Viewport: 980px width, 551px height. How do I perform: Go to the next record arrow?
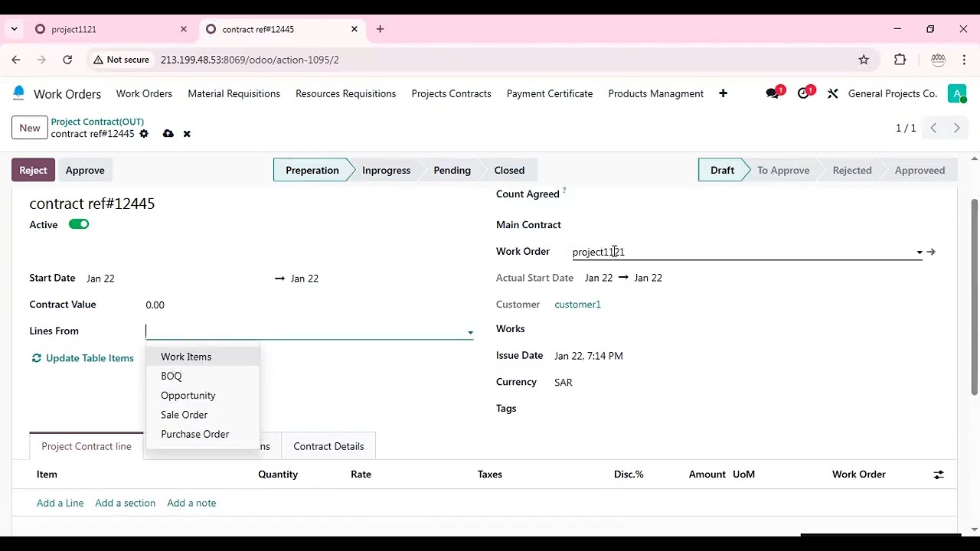(956, 129)
